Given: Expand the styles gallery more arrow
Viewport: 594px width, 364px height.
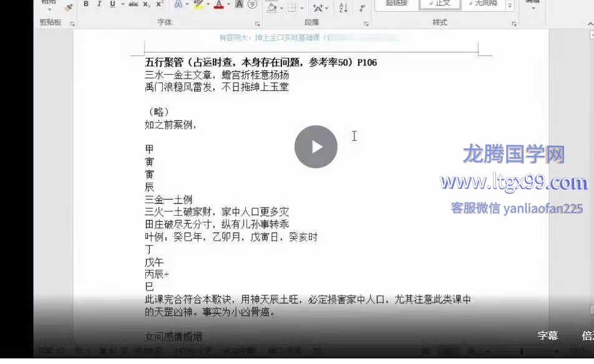Looking at the screenshot, I should 510,5.
